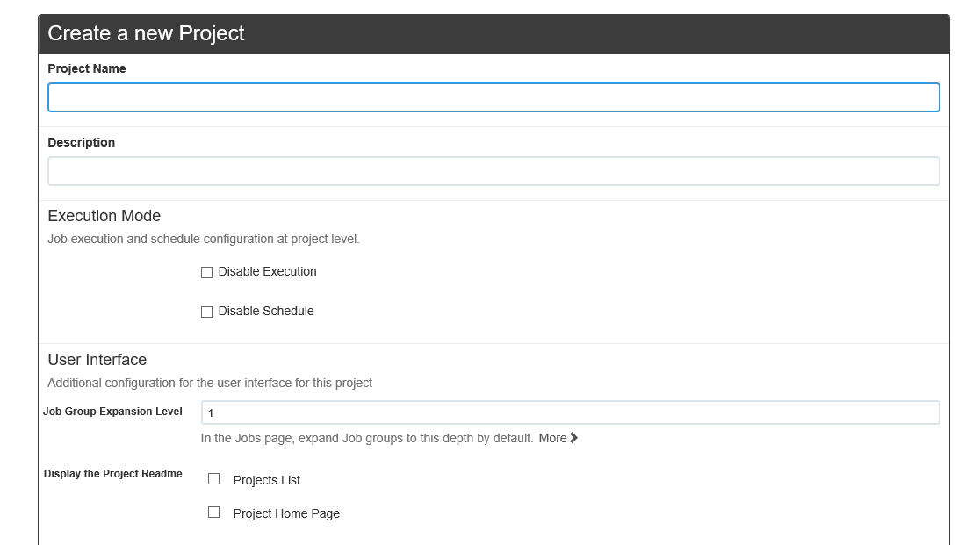Click the 'Projects List' label text
Screen dimensions: 980x545
pos(266,480)
